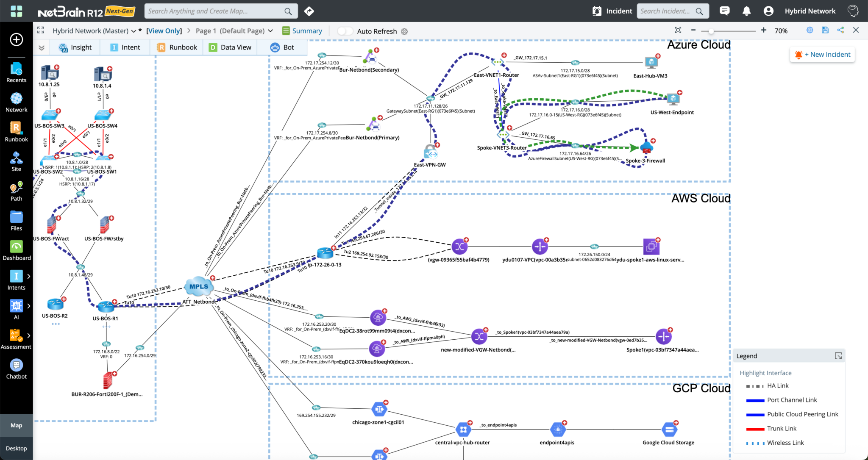Viewport: 868px width, 460px height.
Task: Toggle the Auto Refresh switch
Action: pyautogui.click(x=345, y=31)
